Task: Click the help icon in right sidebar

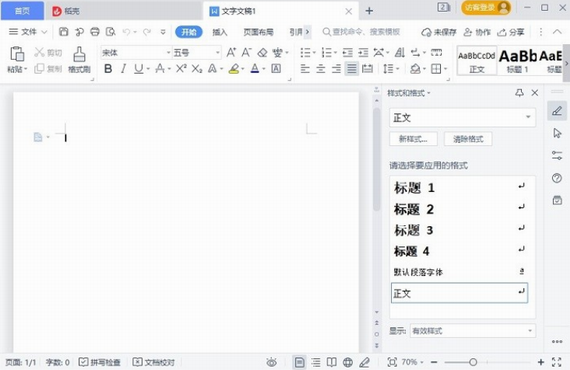Action: [557, 178]
